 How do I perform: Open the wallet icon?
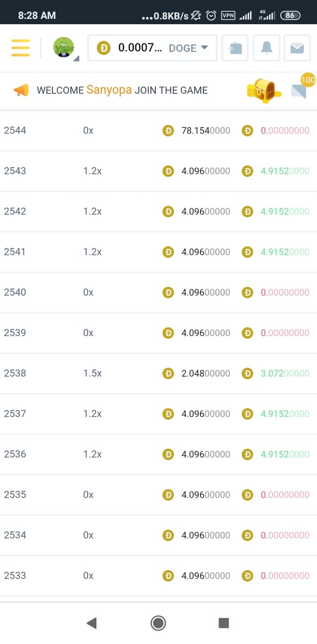235,48
